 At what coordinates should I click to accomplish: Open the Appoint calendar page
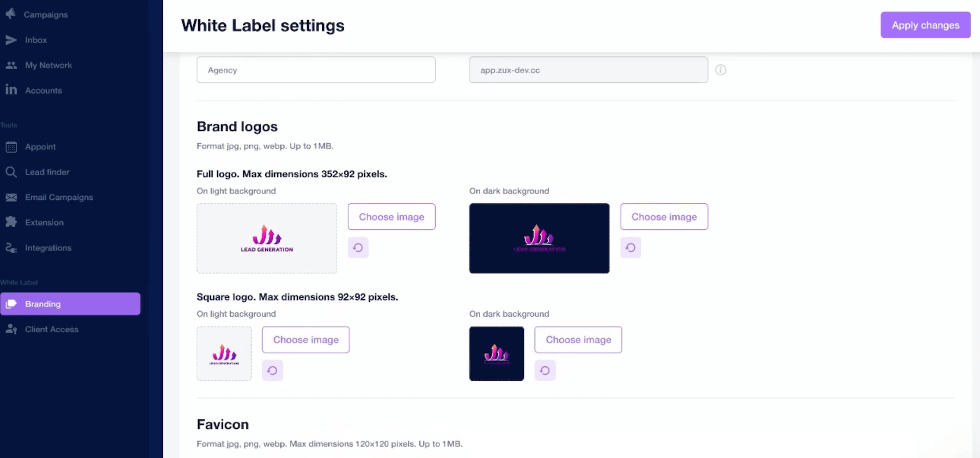pos(40,147)
